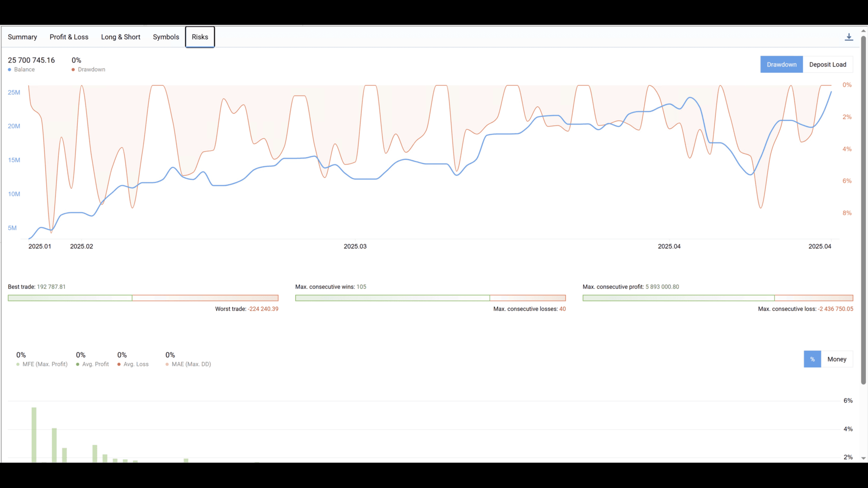Open the Summary tab
This screenshot has width=868, height=488.
[22, 37]
